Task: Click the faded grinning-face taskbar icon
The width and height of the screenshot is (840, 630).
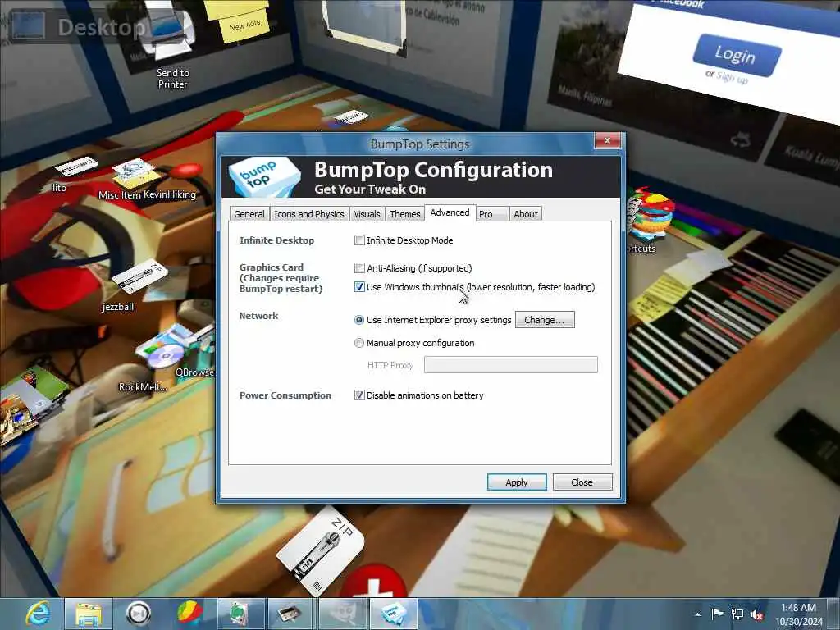Action: pyautogui.click(x=342, y=614)
